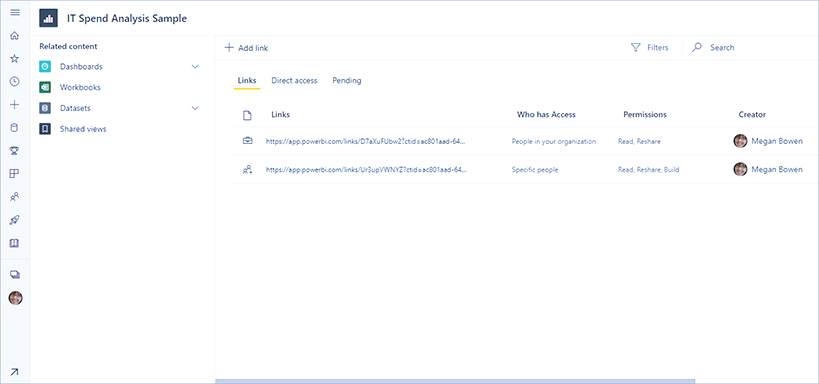Open the Filters pane

[650, 48]
